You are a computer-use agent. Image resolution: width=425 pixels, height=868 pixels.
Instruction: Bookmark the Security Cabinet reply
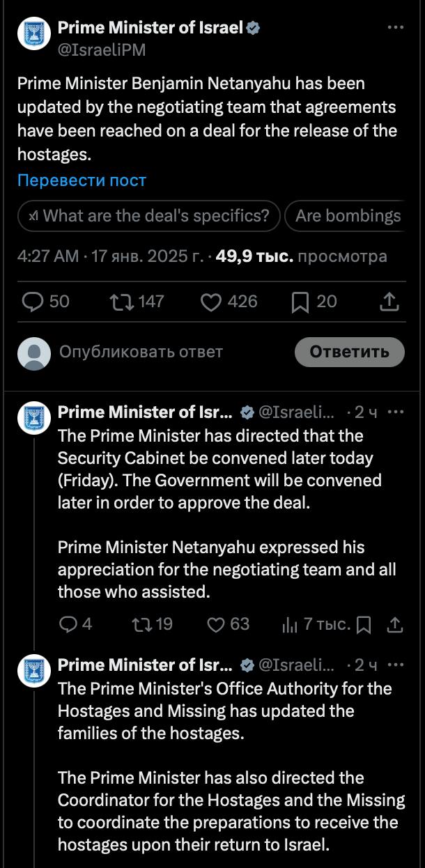(364, 624)
